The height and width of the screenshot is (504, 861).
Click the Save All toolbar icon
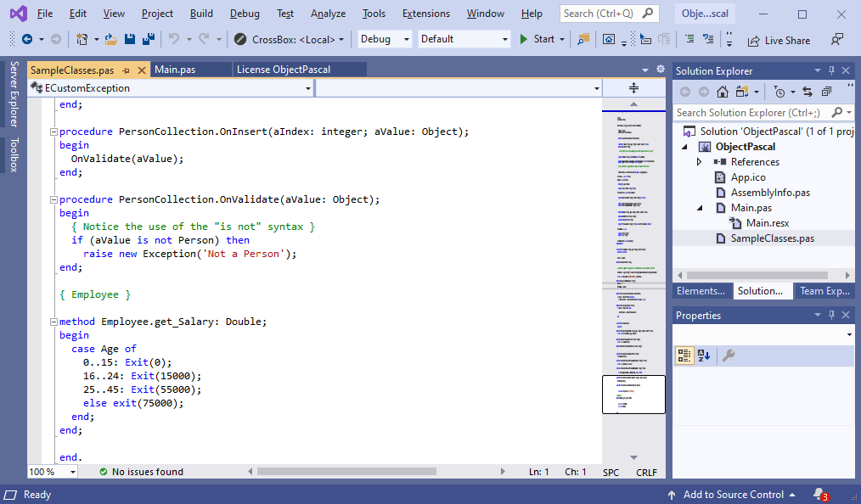148,39
